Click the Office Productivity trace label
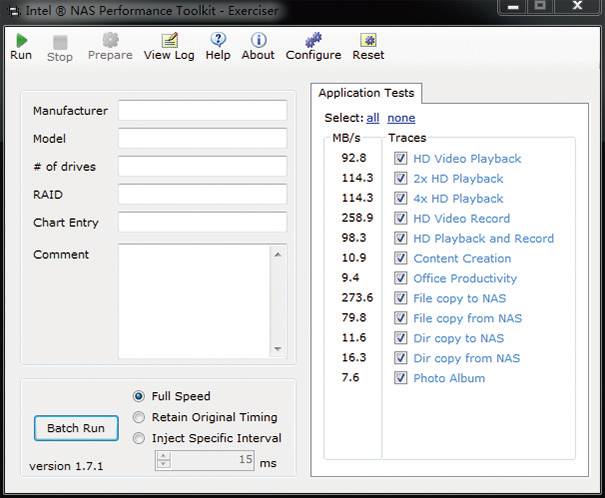Viewport: 605px width, 498px height. (465, 279)
